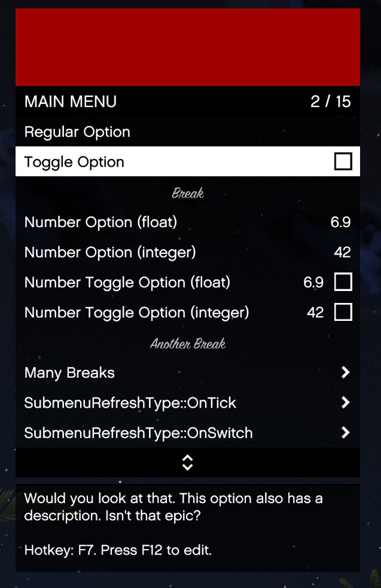The width and height of the screenshot is (381, 588).
Task: Click the SubmenuRefreshType::OnSwitch chevron arrow
Action: [345, 433]
